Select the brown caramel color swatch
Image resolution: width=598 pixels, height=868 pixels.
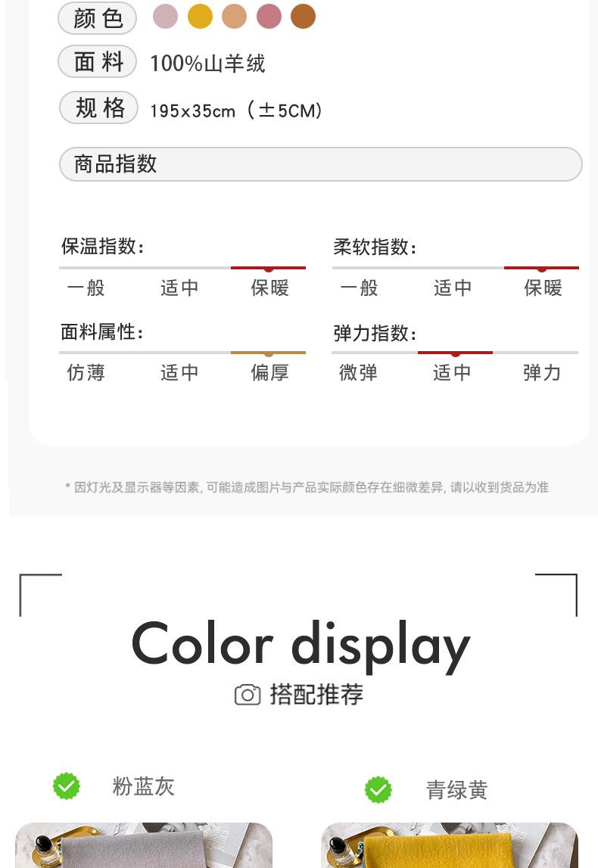coord(303,16)
